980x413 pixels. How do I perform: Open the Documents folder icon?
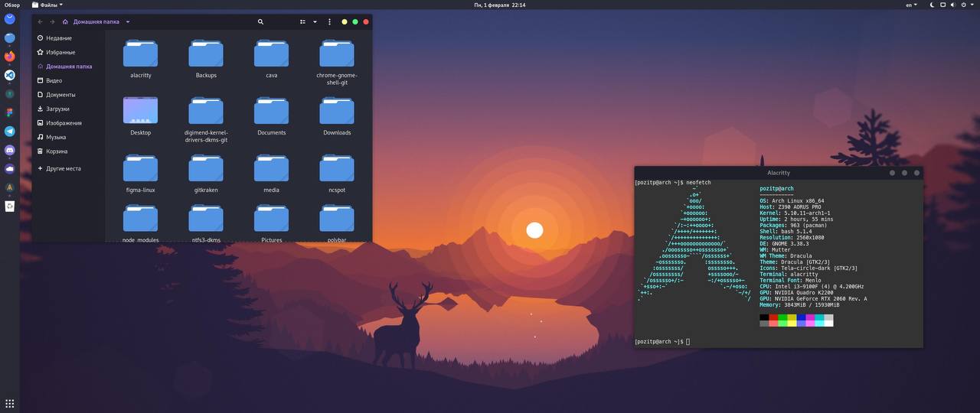pos(272,111)
